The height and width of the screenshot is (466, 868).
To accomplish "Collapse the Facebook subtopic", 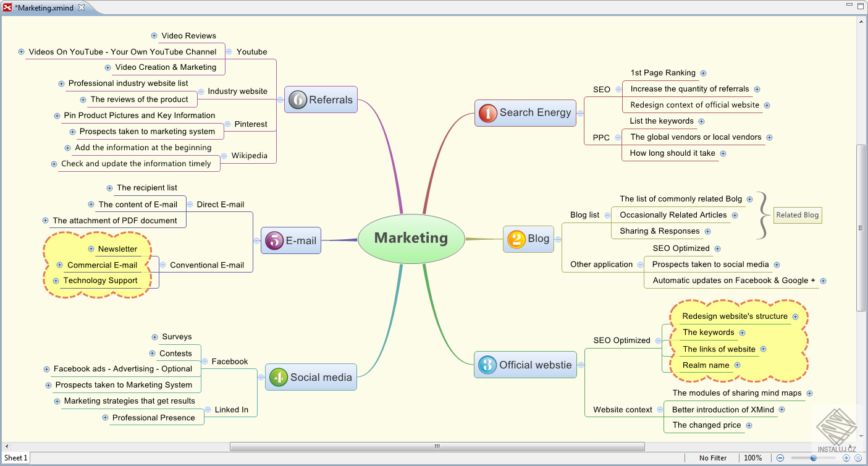I will pos(204,362).
